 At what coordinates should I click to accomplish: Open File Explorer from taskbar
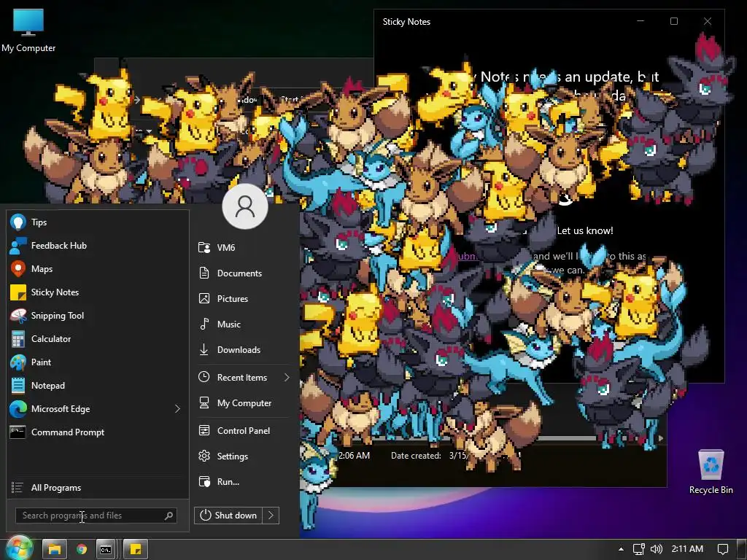click(54, 549)
